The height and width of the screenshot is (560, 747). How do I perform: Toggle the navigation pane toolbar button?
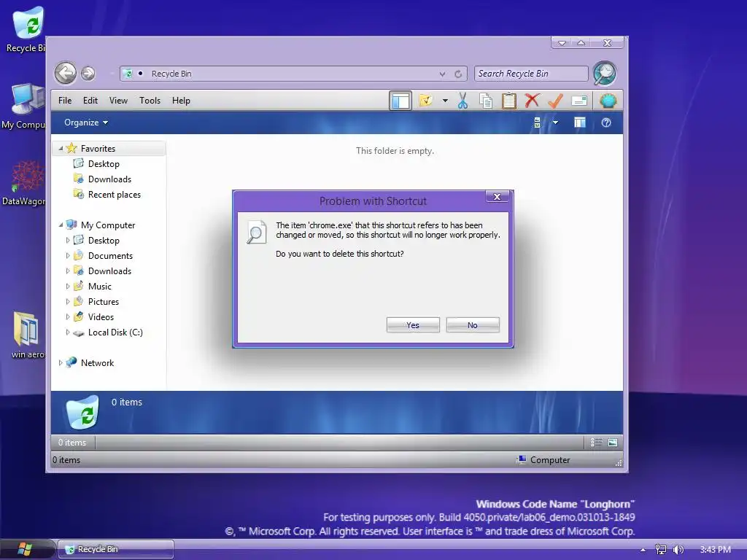(400, 101)
